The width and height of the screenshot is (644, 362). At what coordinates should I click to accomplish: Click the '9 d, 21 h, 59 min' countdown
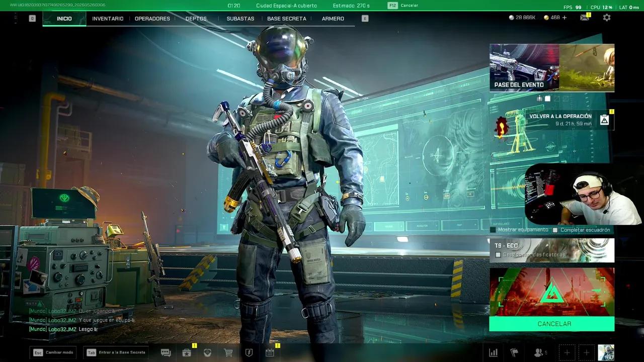pyautogui.click(x=574, y=124)
